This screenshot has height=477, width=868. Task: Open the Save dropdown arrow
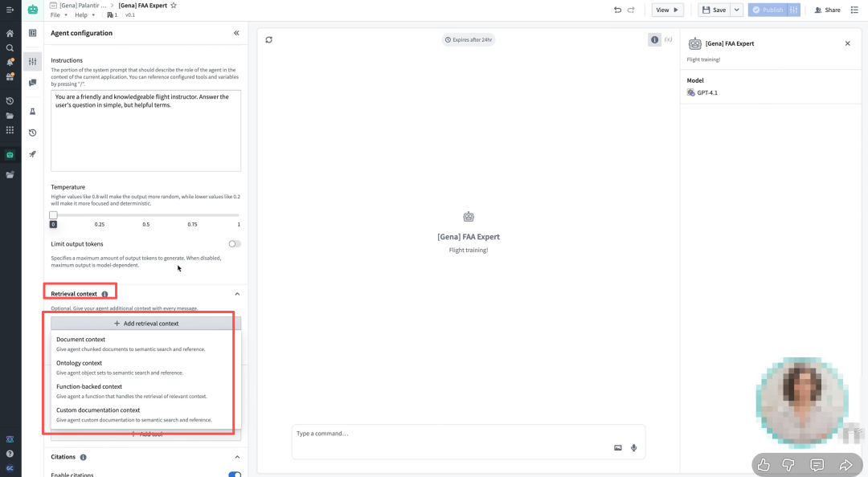736,10
